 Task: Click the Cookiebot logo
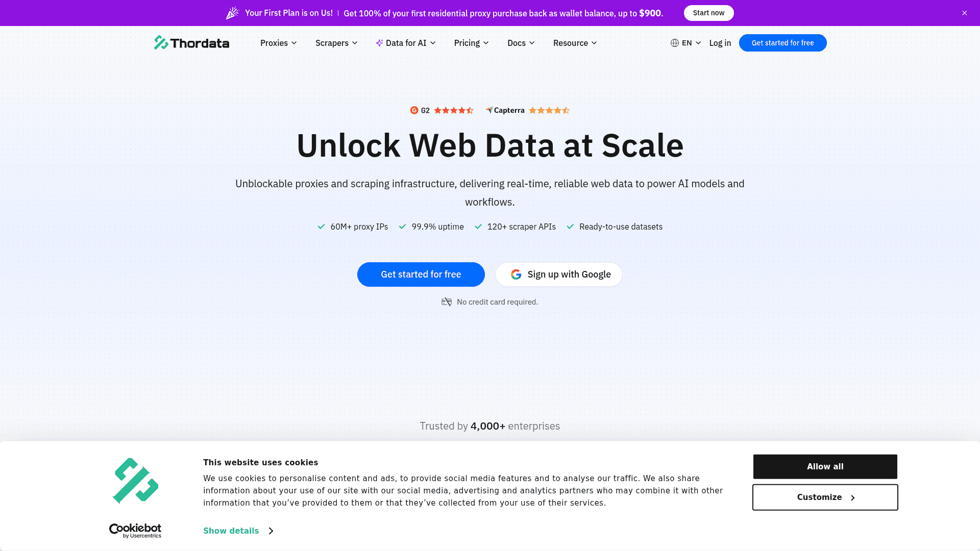(x=135, y=531)
